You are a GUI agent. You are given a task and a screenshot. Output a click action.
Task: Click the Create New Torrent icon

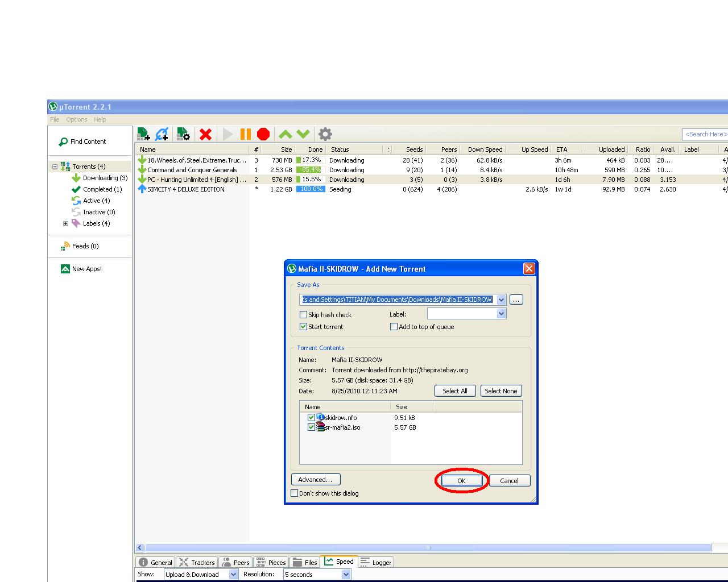183,134
